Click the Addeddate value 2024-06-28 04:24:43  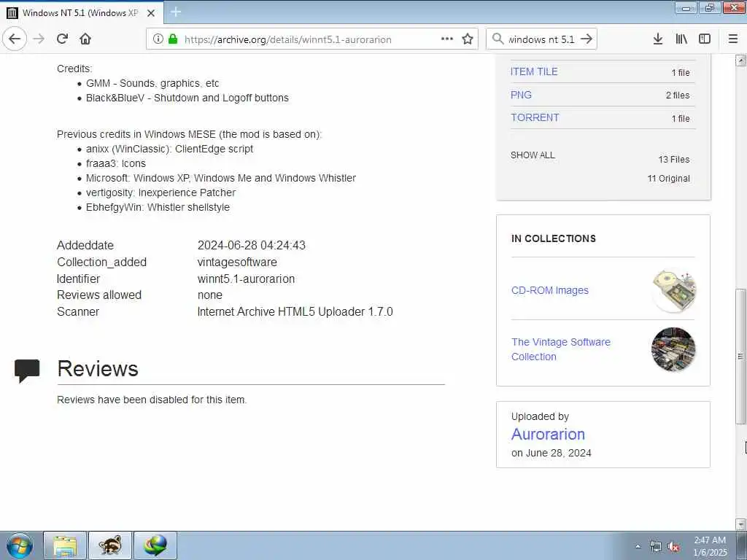pos(251,245)
